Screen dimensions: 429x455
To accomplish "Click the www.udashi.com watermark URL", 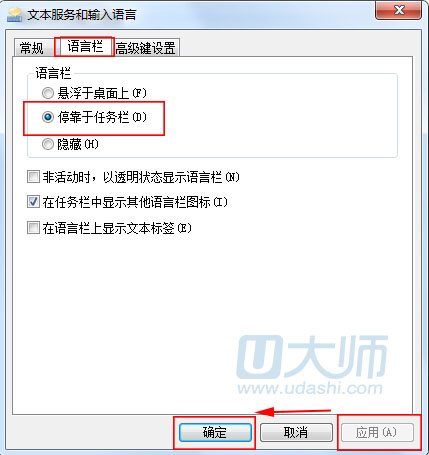I will [310, 388].
